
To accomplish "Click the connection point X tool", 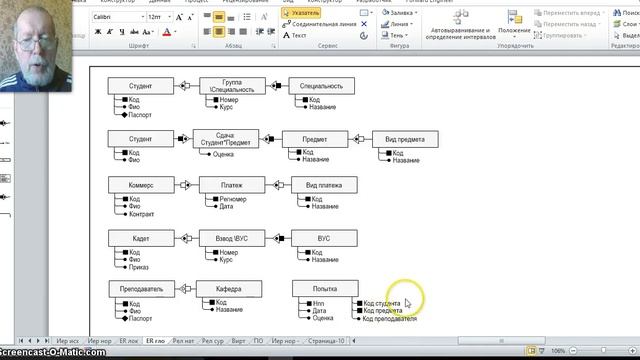I will pos(364,24).
